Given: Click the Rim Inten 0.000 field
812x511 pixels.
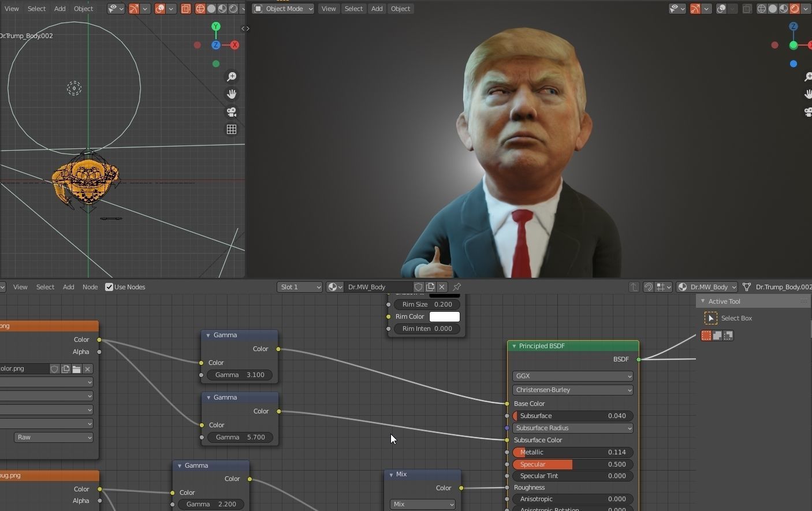Looking at the screenshot, I should [x=427, y=329].
